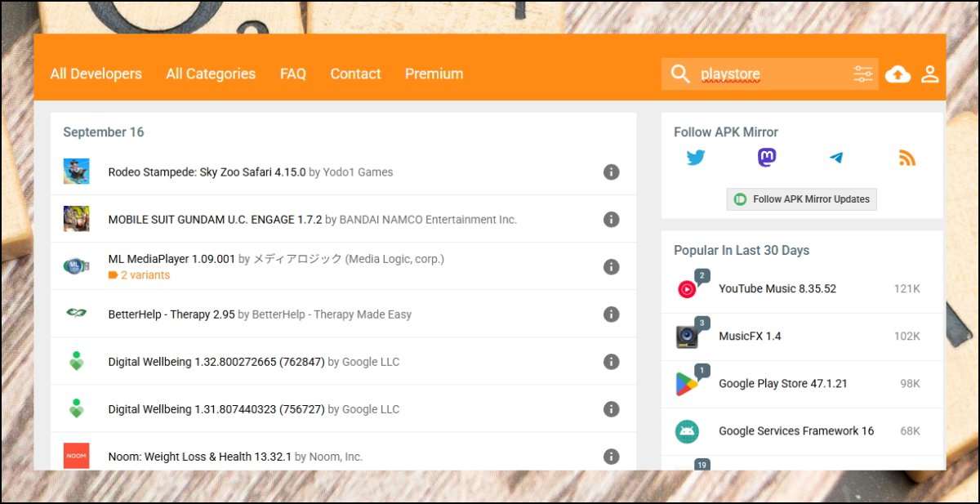Click the 98K download count
Viewport: 980px width, 504px height.
[x=910, y=384]
